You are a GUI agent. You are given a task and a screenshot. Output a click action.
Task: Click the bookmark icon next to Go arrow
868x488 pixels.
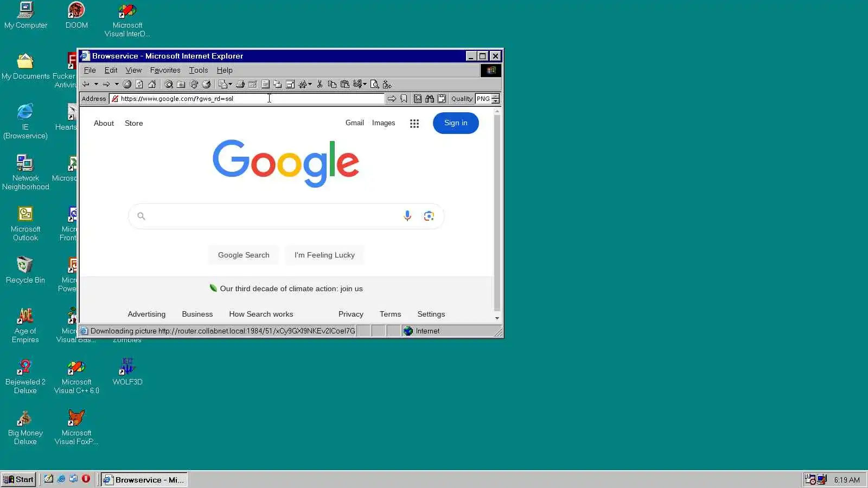pos(404,99)
